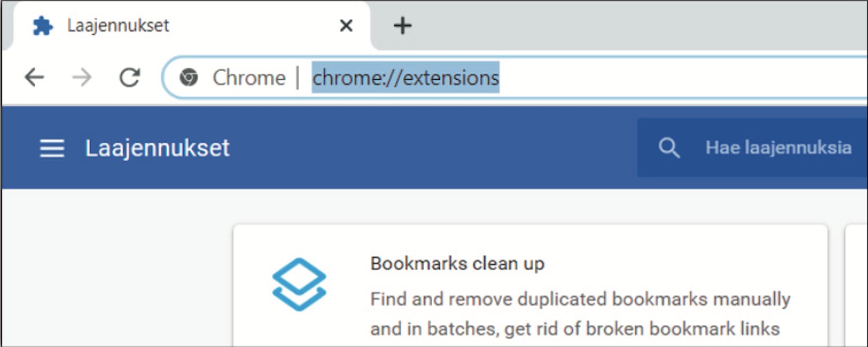
Task: Reload the extensions page
Action: click(130, 77)
